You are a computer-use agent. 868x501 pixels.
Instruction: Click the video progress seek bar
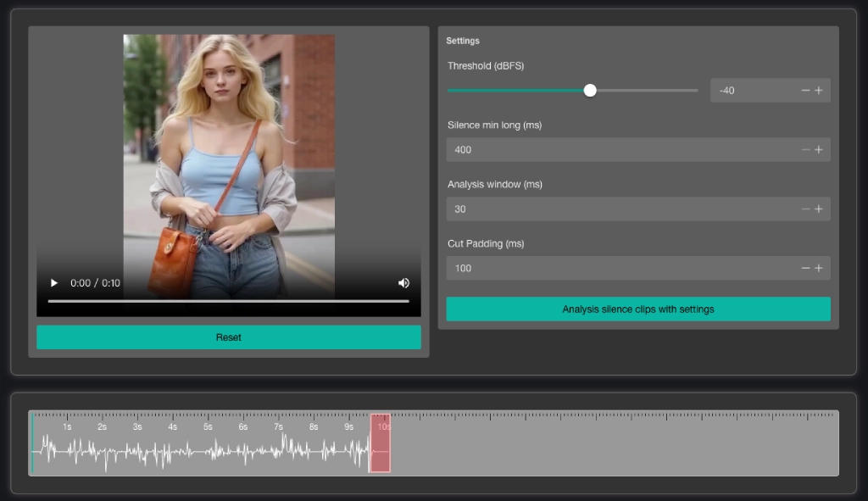[x=228, y=301]
